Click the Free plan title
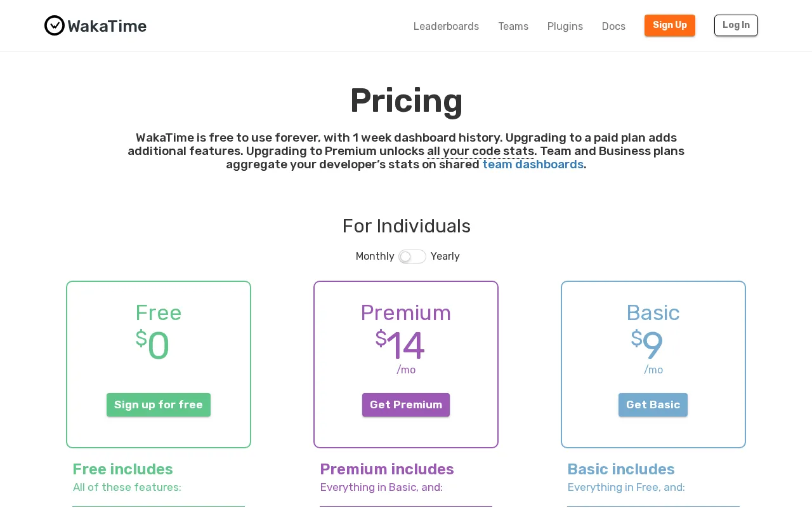The image size is (812, 508). [x=159, y=313]
